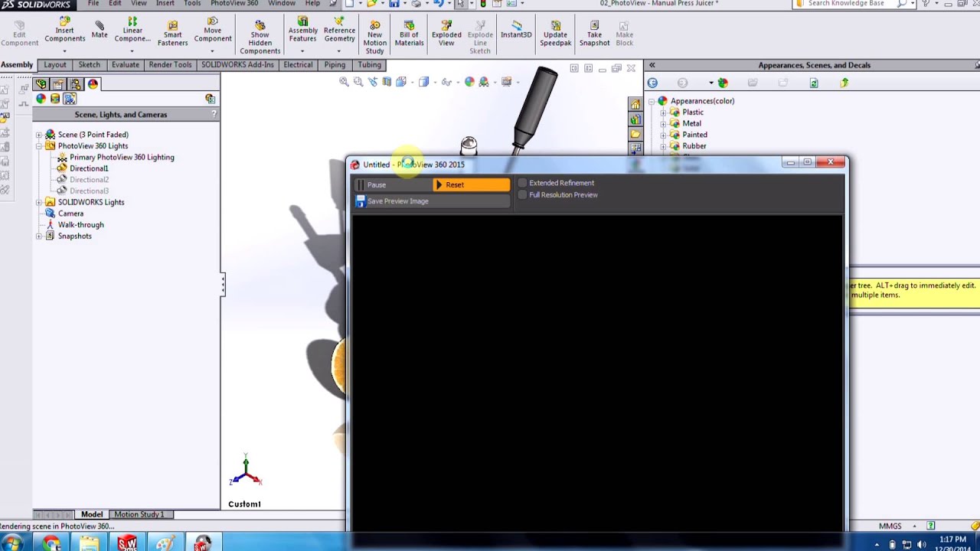
Task: Open the DisplayManager tab icon
Action: 93,84
